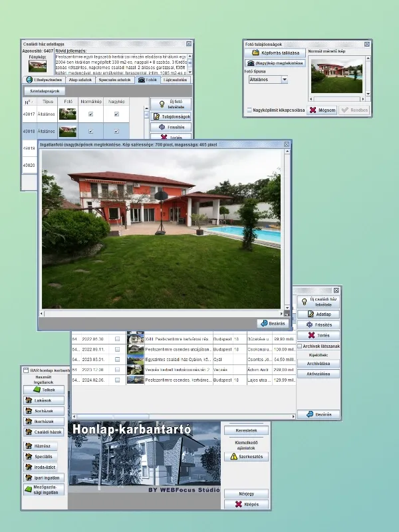Select the row 'Egyszintes családi ház Gyálon'
This screenshot has width=399, height=532.
click(184, 359)
